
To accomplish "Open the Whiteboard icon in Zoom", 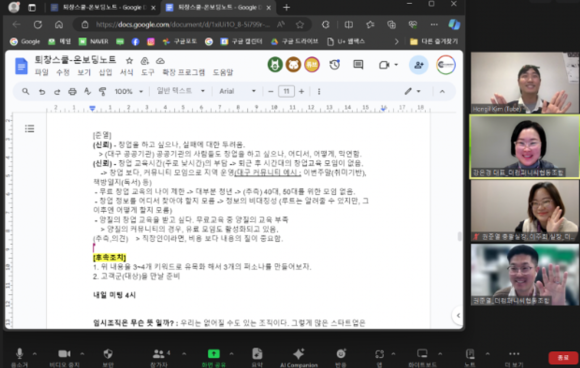I will (422, 354).
